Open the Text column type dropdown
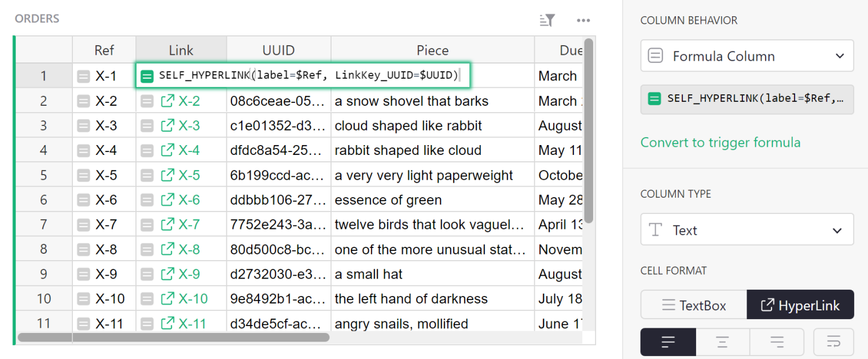Viewport: 868px width, 359px height. [746, 230]
